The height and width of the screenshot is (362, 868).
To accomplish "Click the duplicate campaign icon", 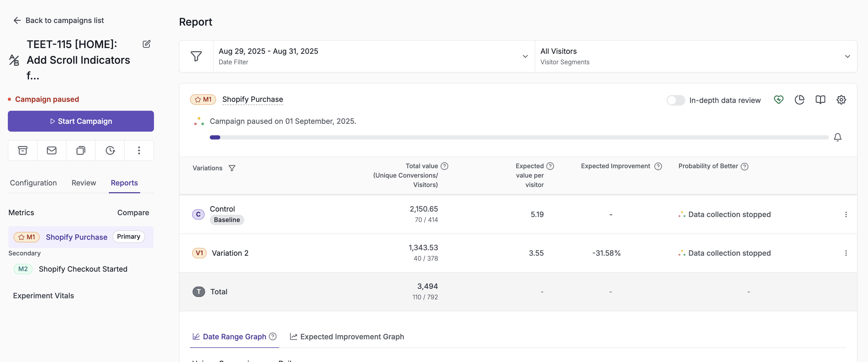I will pos(81,150).
